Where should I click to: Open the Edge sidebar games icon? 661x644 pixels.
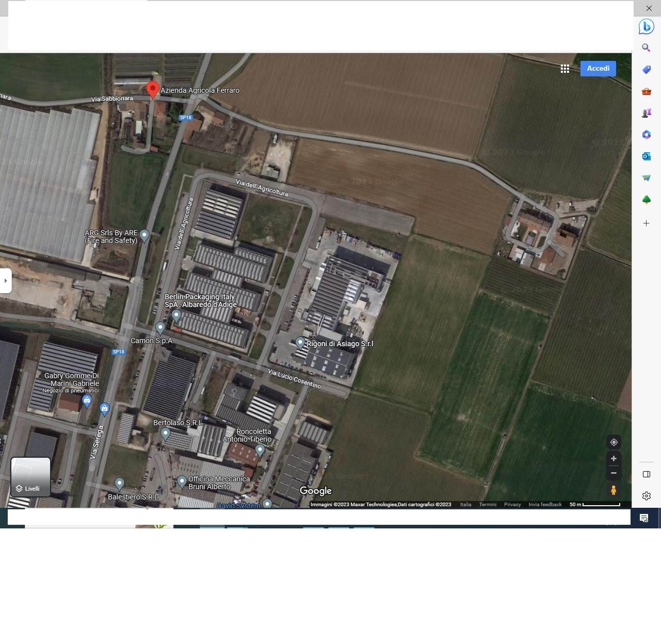[646, 113]
